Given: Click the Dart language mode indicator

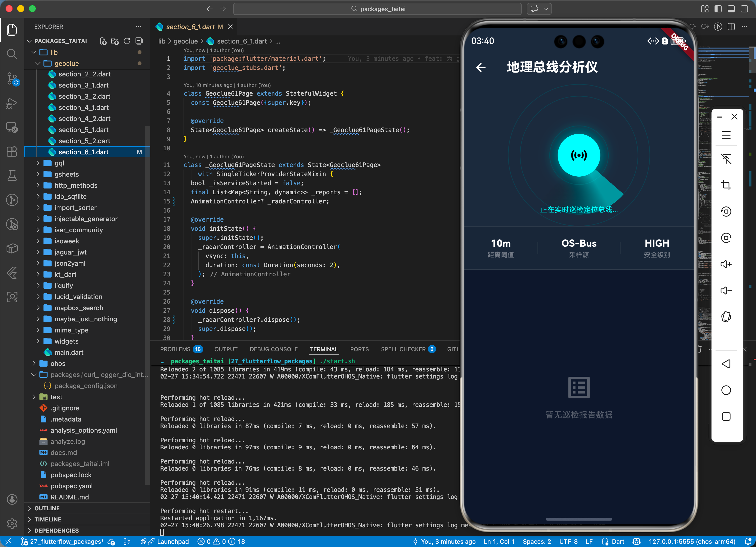Looking at the screenshot, I should [618, 541].
